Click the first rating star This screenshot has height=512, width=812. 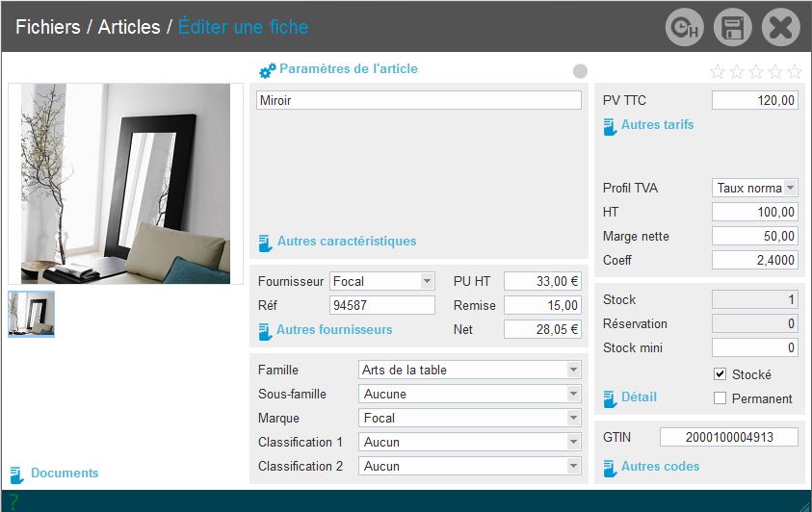tap(718, 71)
